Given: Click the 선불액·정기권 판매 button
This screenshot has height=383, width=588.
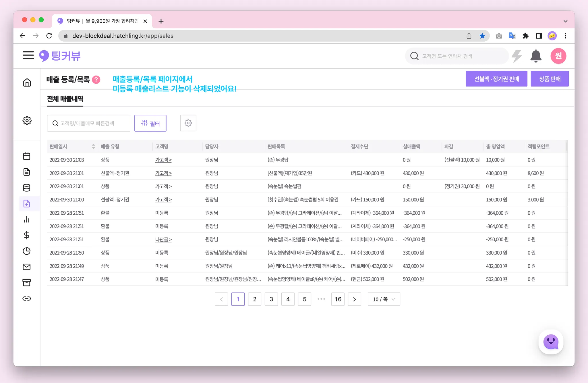Looking at the screenshot, I should [496, 79].
